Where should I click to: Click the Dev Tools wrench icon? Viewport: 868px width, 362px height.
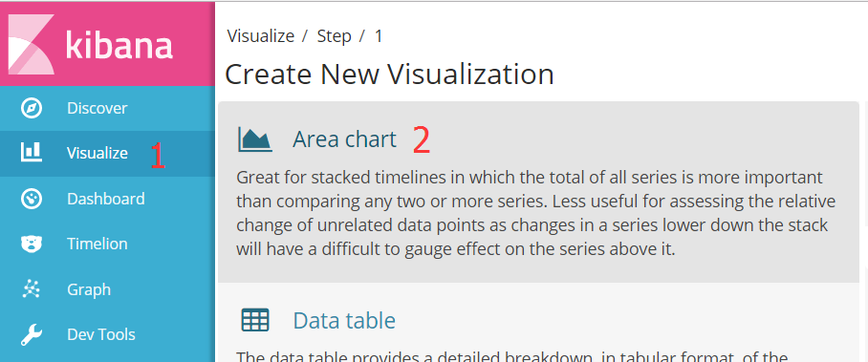pos(31,335)
